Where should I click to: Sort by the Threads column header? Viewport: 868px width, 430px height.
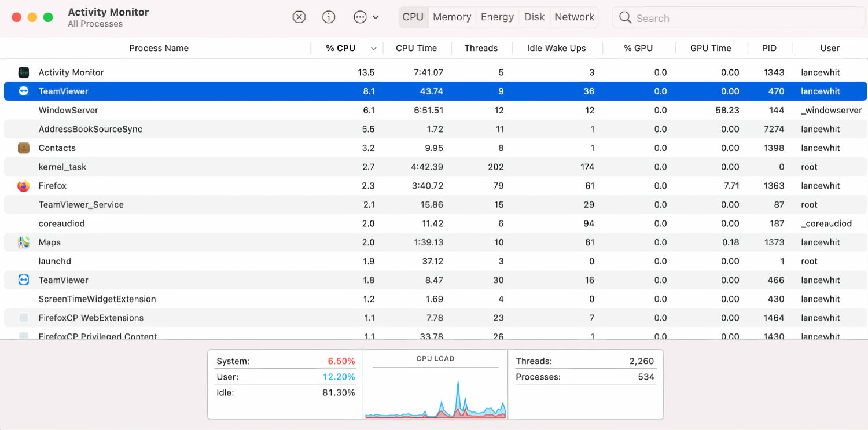[481, 48]
